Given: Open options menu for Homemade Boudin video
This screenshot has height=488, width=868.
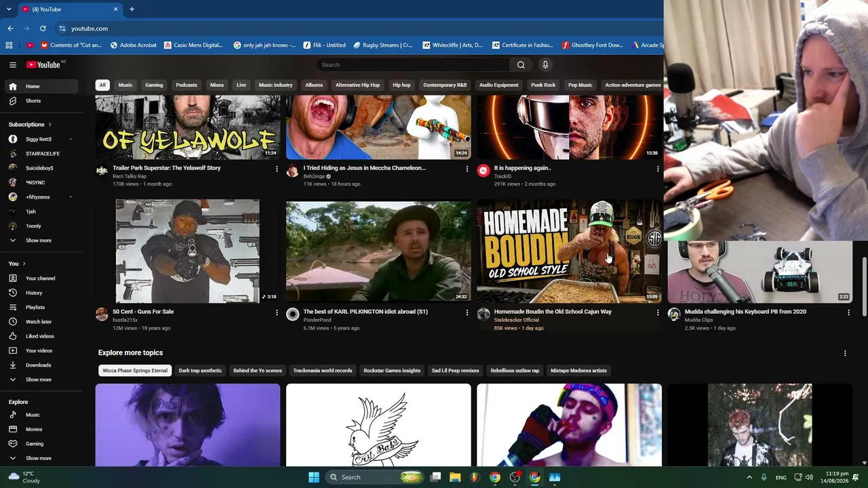Looking at the screenshot, I should (657, 312).
